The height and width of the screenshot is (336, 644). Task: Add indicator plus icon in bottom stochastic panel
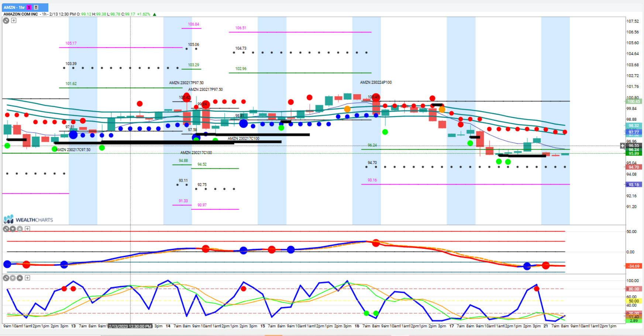(x=27, y=278)
